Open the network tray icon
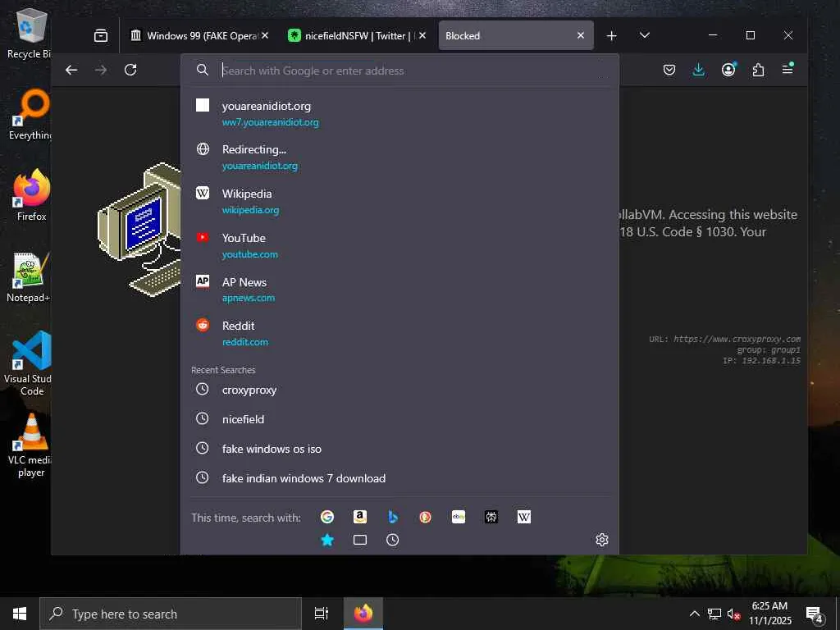 714,614
